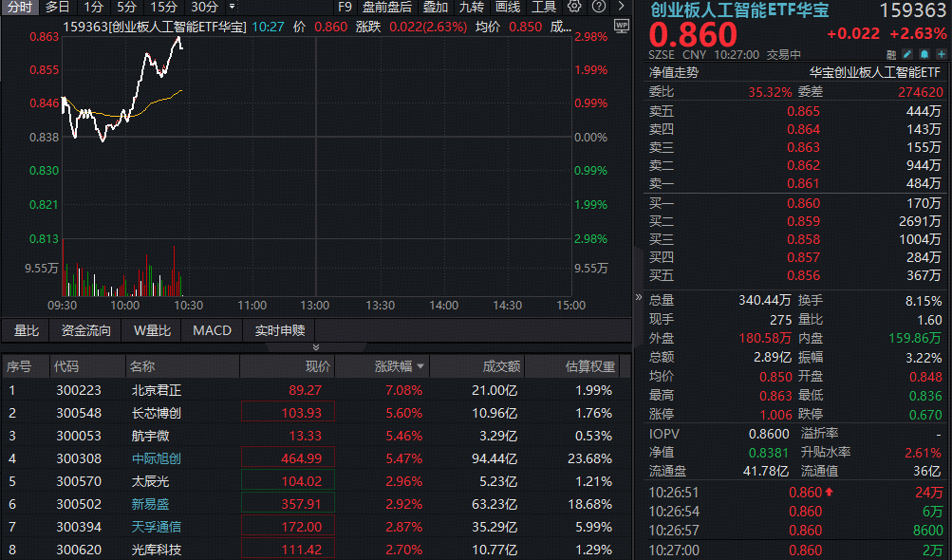Enable the 九转 nine-turn indicator
Image resolution: width=952 pixels, height=560 pixels.
(472, 8)
